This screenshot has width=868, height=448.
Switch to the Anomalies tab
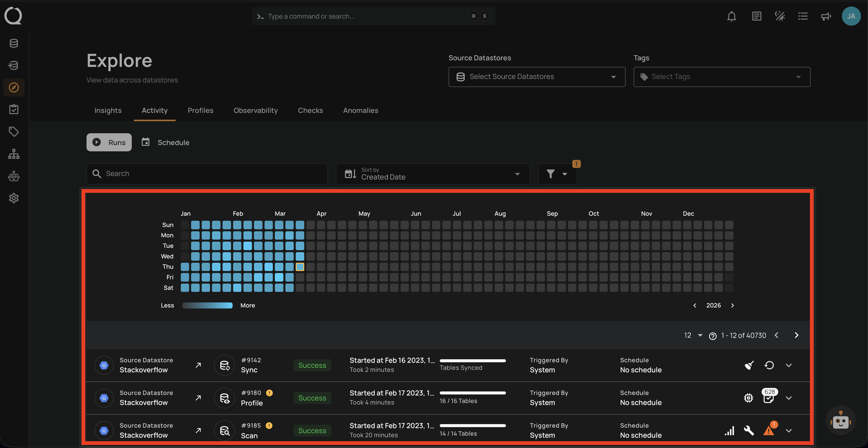point(361,110)
